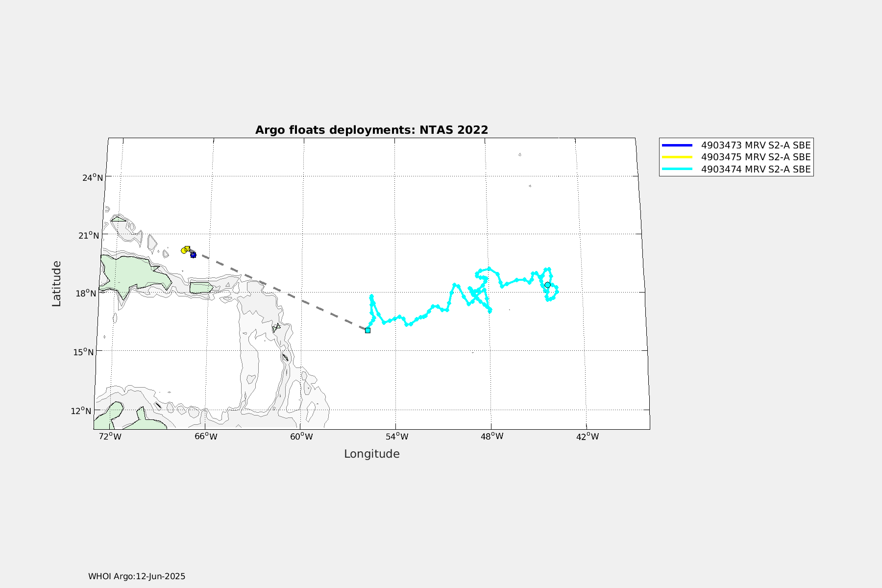Select legend text '4903474 MRV S2-A SBE'
The height and width of the screenshot is (588, 882).
tap(756, 169)
